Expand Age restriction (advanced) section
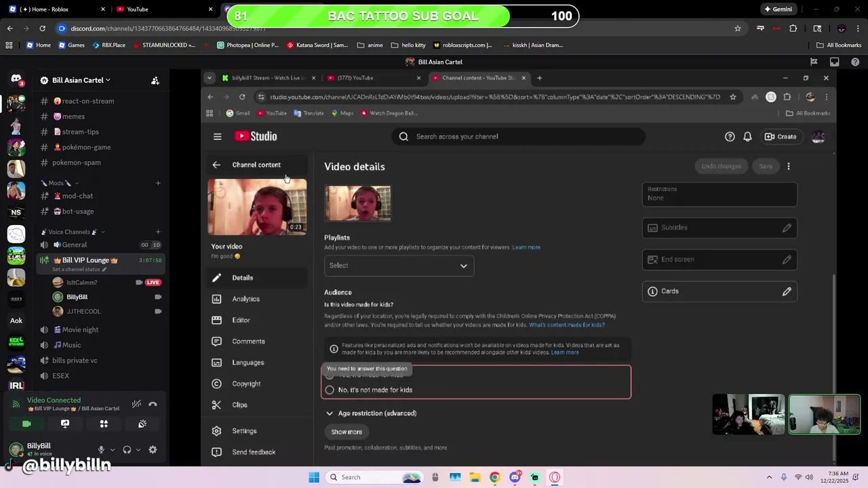 pyautogui.click(x=371, y=413)
